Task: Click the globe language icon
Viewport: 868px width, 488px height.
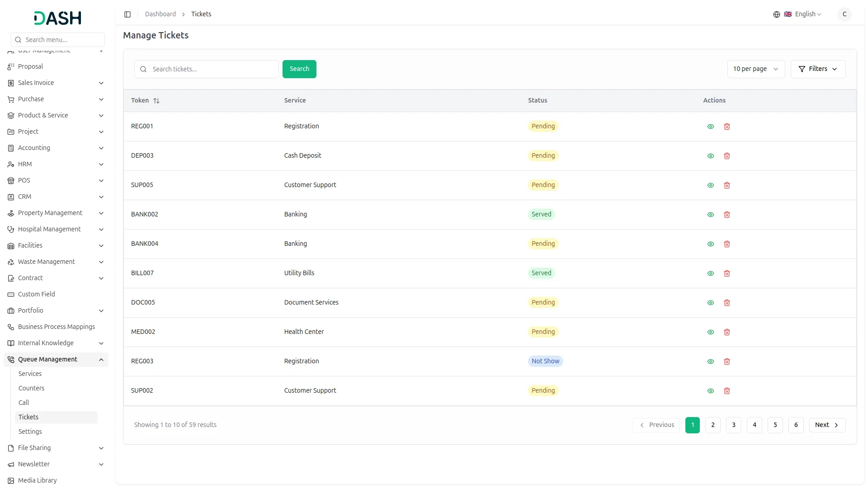Action: [777, 14]
